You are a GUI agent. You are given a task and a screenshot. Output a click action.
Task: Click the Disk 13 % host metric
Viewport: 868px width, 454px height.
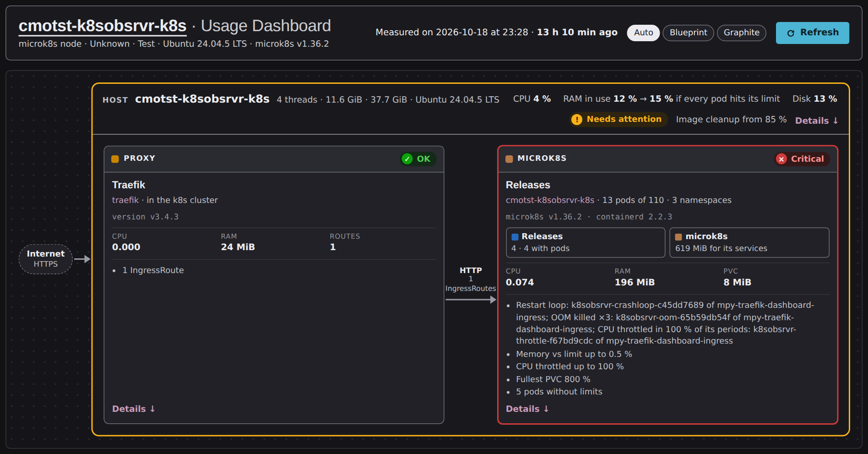[814, 99]
